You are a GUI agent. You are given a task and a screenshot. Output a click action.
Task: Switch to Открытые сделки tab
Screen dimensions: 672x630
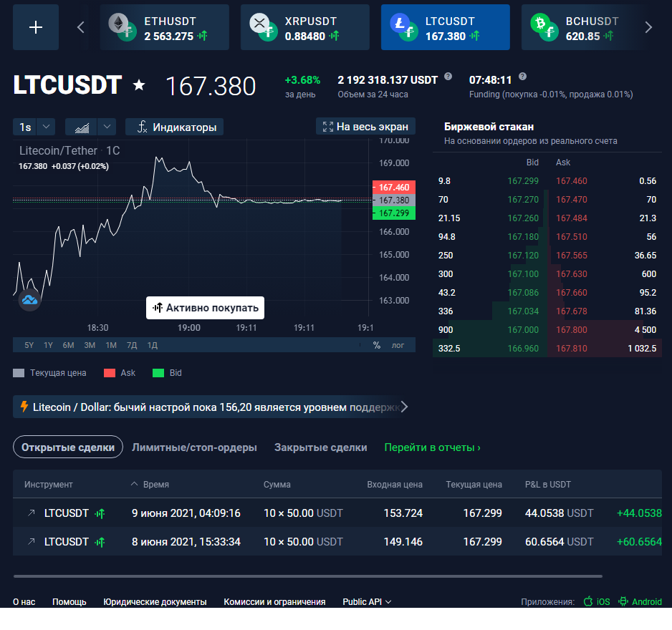pos(68,447)
